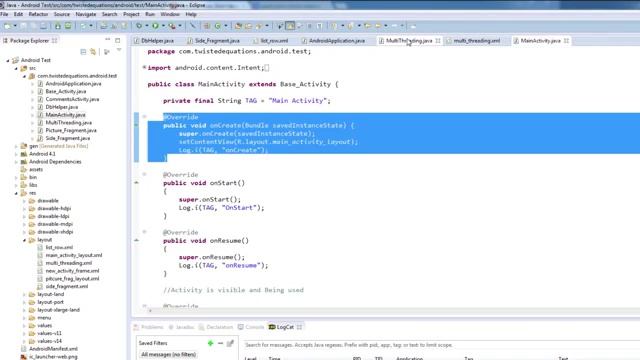The height and width of the screenshot is (360, 640).
Task: Click green plus to add LogCat filter
Action: tap(211, 343)
